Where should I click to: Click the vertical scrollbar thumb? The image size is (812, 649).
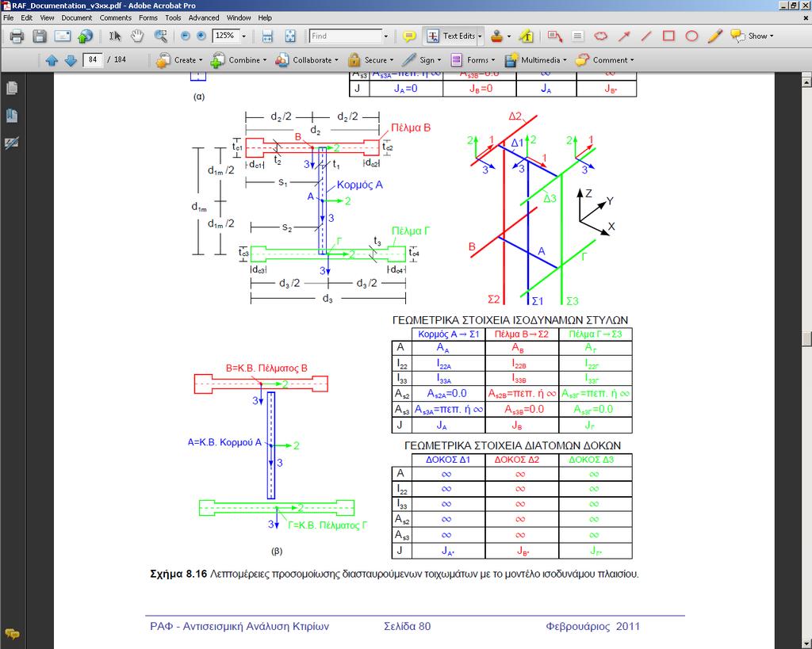(x=806, y=338)
